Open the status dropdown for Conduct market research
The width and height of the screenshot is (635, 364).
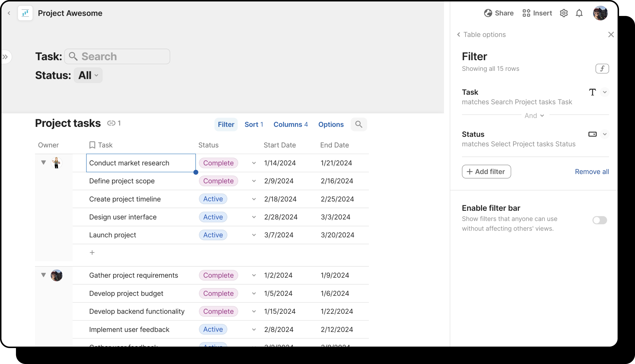(254, 163)
